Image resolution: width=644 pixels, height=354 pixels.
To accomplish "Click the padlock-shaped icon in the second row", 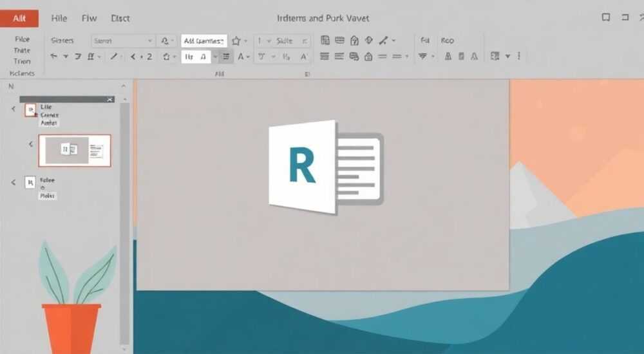I will coord(368,56).
